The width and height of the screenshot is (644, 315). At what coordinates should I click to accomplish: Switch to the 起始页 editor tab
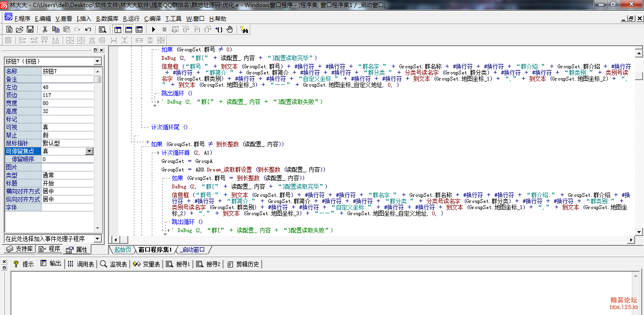point(123,249)
